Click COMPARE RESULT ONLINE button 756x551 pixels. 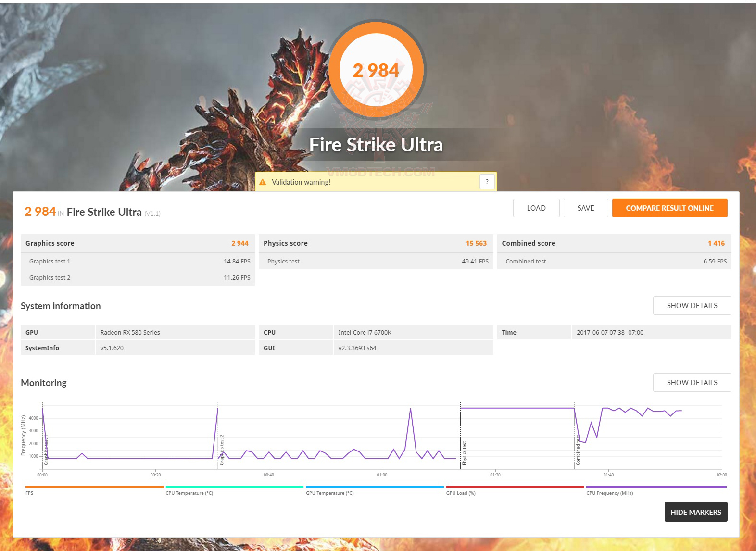click(669, 208)
